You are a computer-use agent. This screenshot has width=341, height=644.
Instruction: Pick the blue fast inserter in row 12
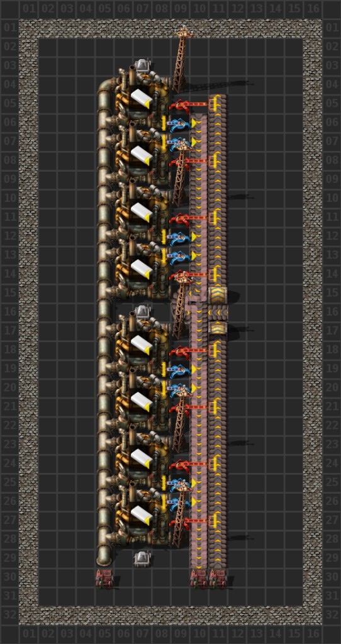click(x=179, y=236)
